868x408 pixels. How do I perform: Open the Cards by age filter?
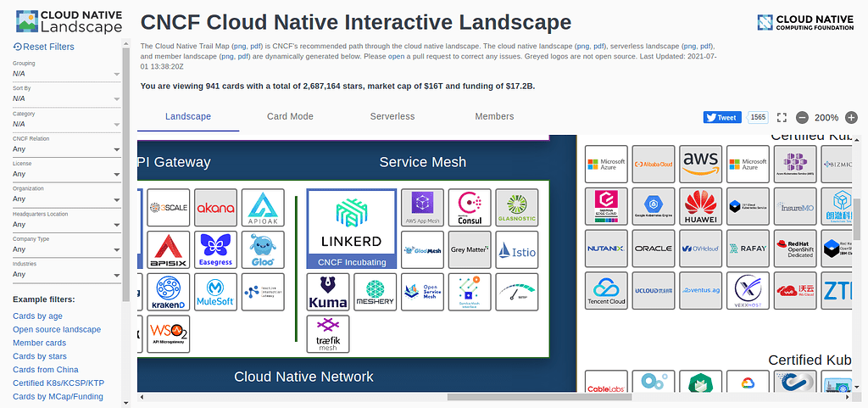pyautogui.click(x=37, y=316)
